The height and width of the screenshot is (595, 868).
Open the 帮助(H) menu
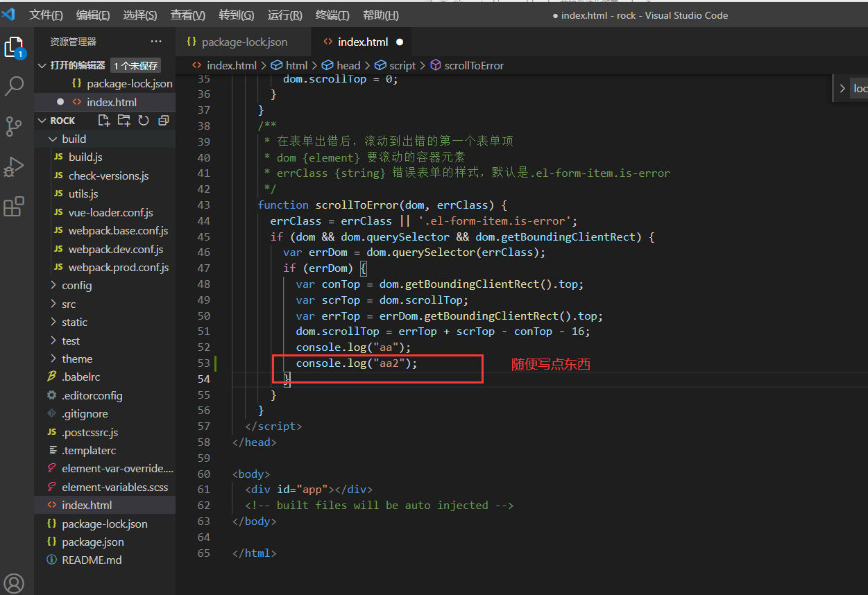click(x=380, y=15)
